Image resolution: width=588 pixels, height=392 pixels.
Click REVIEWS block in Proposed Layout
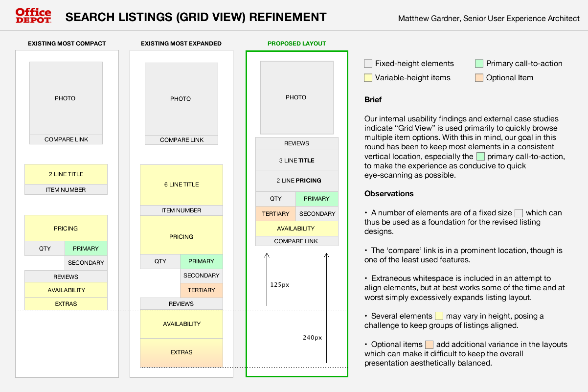click(296, 143)
